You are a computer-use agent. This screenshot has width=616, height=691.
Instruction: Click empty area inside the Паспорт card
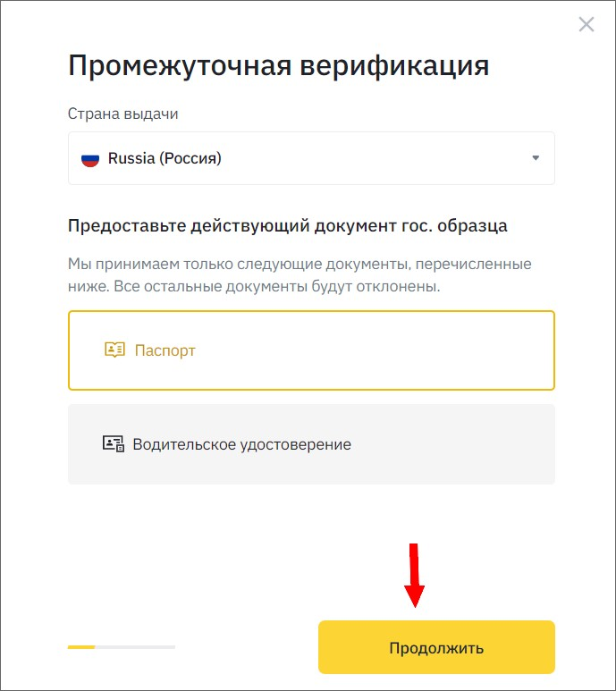pyautogui.click(x=375, y=350)
